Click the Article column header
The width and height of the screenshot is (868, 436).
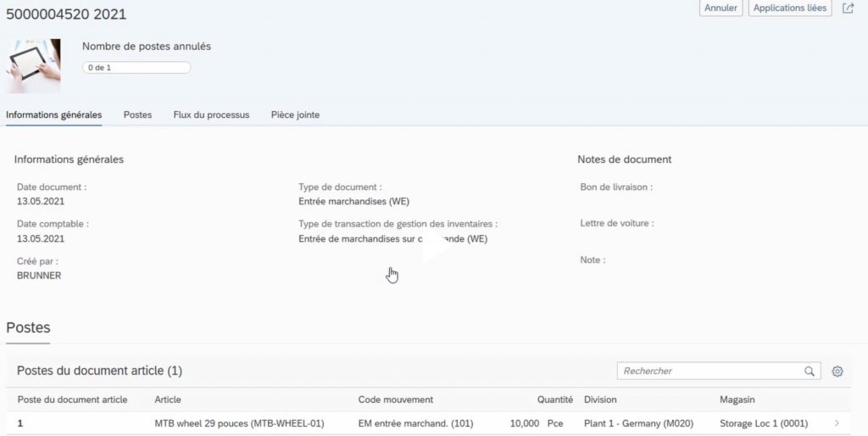coord(168,400)
